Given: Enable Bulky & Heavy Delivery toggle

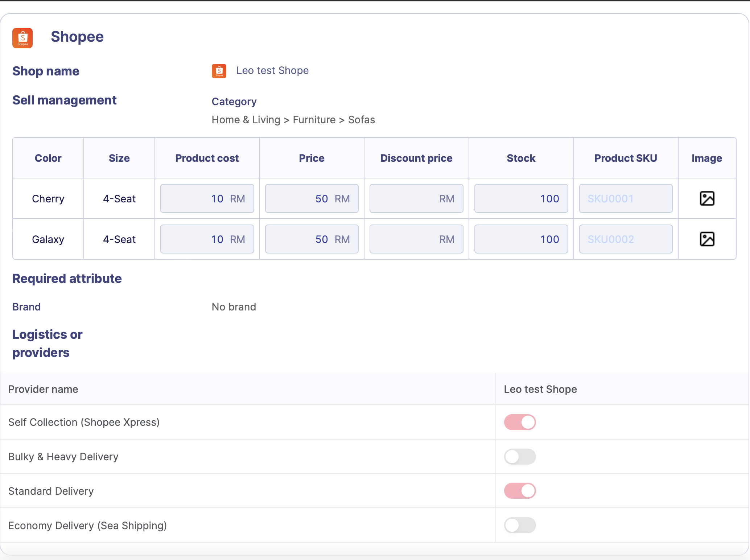Looking at the screenshot, I should (x=520, y=457).
